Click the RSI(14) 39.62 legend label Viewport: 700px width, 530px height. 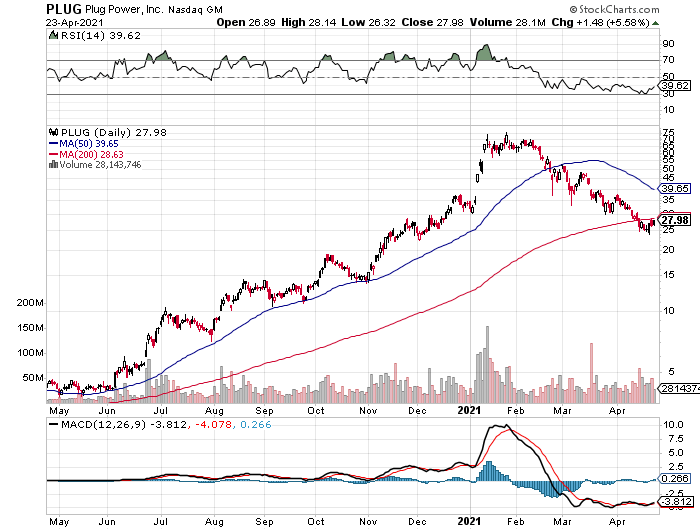pyautogui.click(x=101, y=36)
